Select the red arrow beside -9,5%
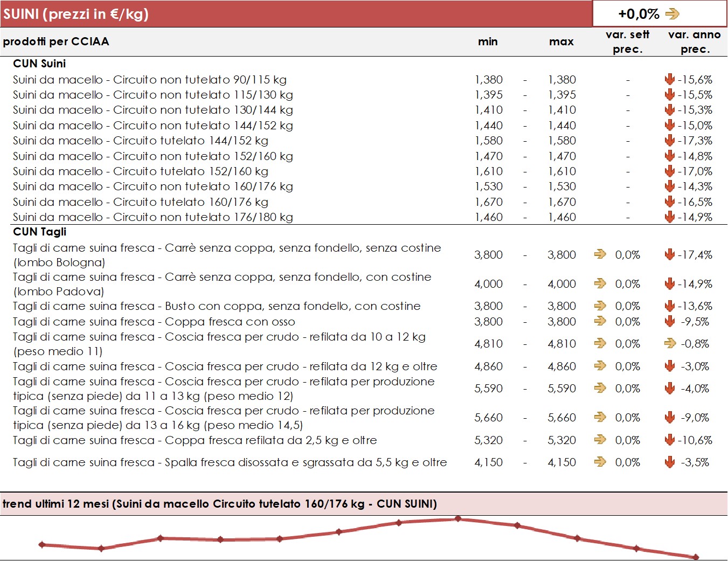 [x=670, y=322]
